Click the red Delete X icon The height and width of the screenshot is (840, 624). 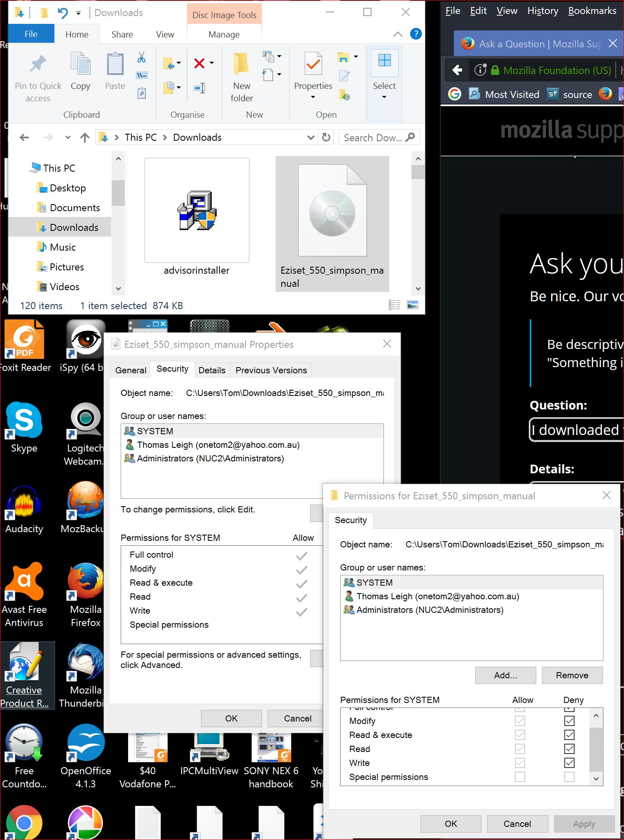[199, 63]
